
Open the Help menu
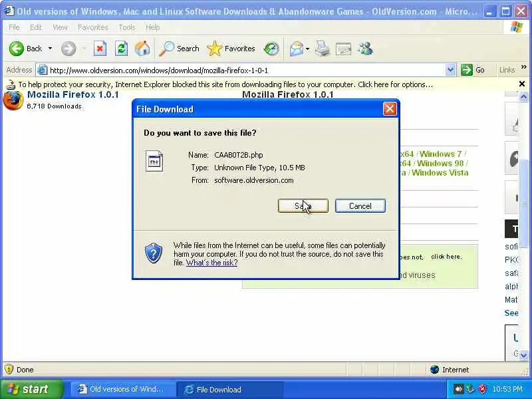point(153,27)
